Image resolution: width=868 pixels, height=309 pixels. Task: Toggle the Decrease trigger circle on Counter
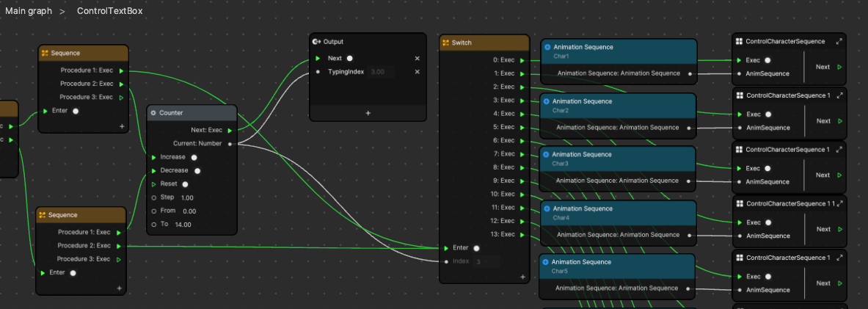click(197, 170)
